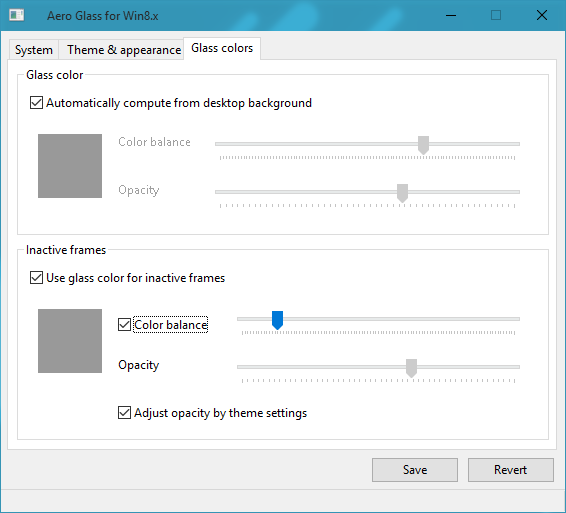Click the Glass color Opacity slider thumb

click(x=402, y=193)
